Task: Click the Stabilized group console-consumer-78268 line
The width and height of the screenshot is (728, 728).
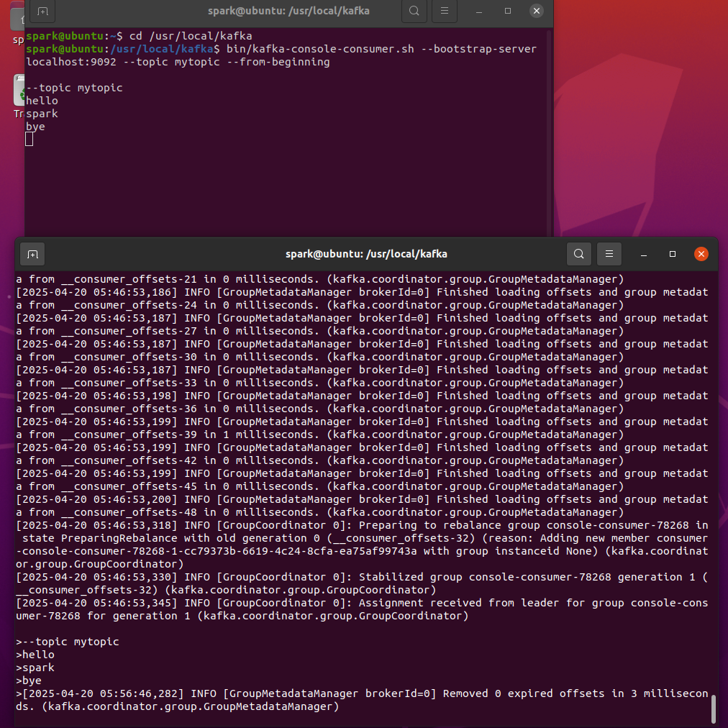Action: 360,576
